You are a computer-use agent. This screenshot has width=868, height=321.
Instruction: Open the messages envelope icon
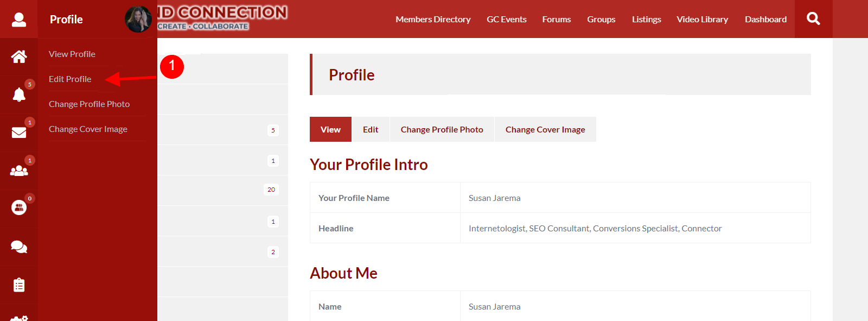[x=19, y=133]
